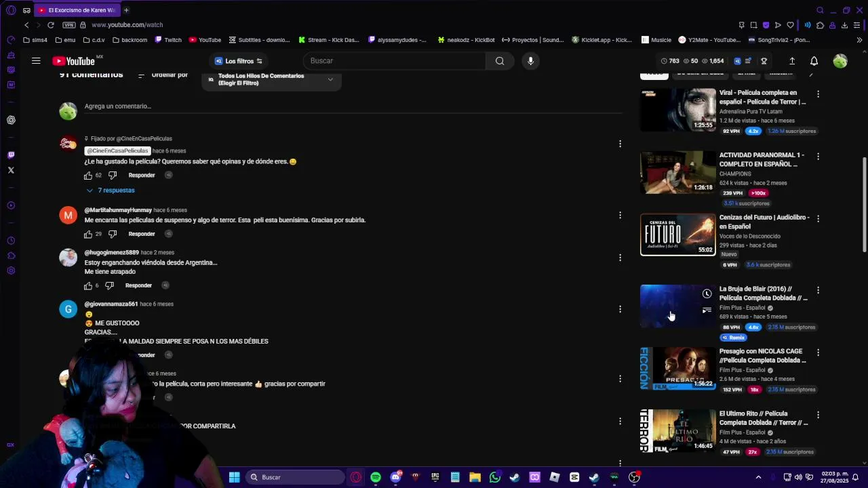The image size is (868, 488).
Task: Click Agrega un comentario field
Action: [x=353, y=106]
